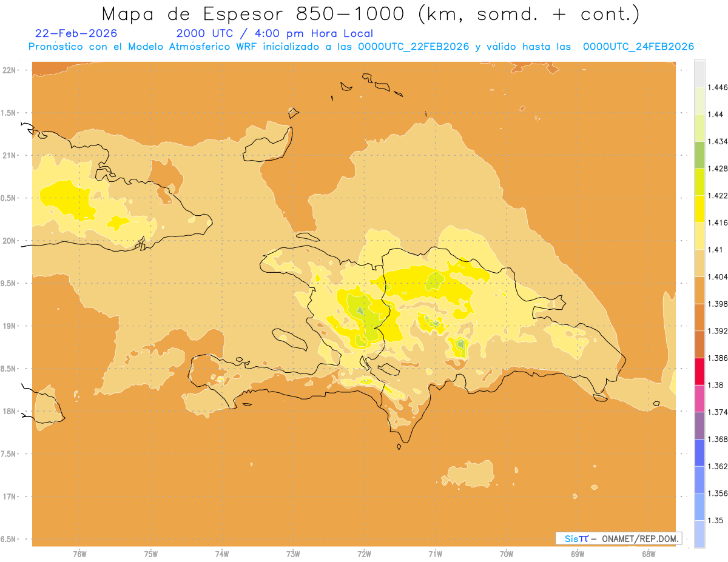
Task: Click the longitude label '76W'
Action: pos(79,554)
